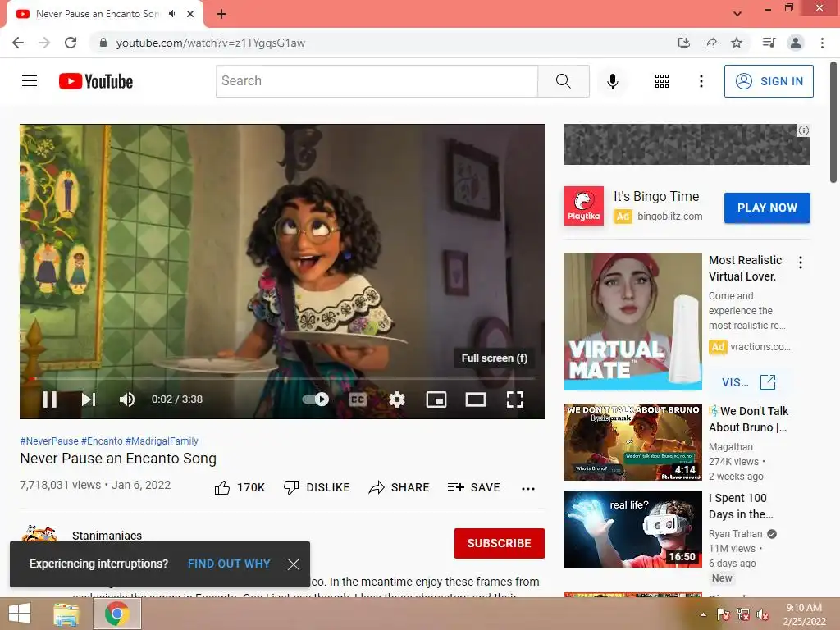Reload the page
This screenshot has height=630, width=840.
pyautogui.click(x=71, y=43)
